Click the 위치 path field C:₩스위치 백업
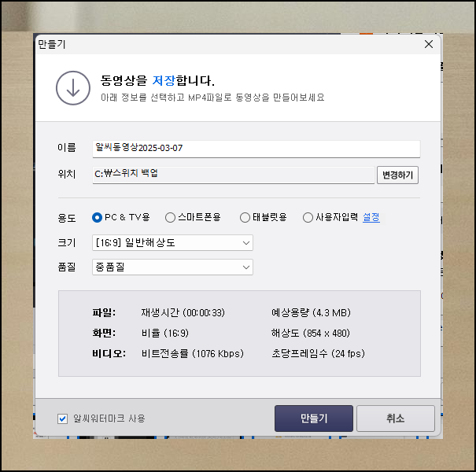Screen dimensions: 476x472 pyautogui.click(x=234, y=175)
